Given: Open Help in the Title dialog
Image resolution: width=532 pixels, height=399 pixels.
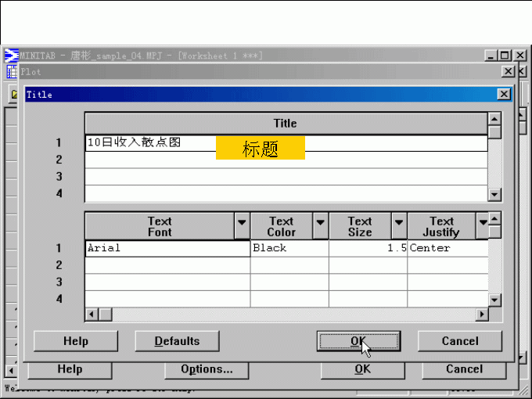Looking at the screenshot, I should [75, 341].
